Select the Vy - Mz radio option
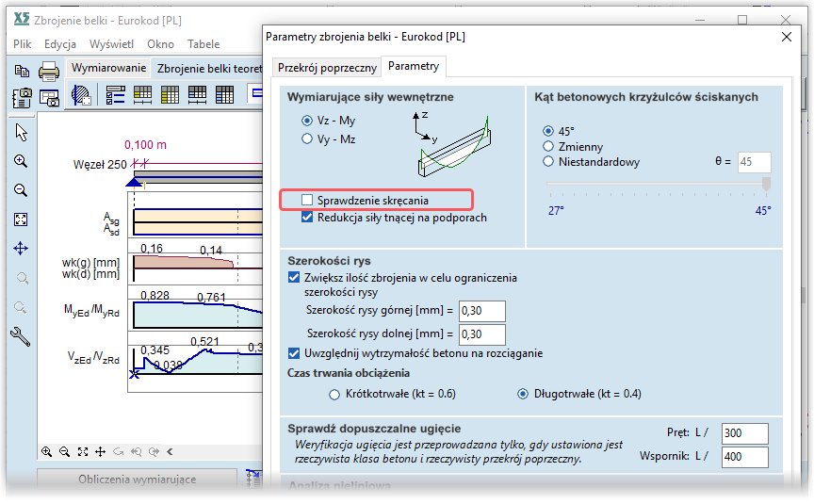The width and height of the screenshot is (814, 504). click(307, 138)
